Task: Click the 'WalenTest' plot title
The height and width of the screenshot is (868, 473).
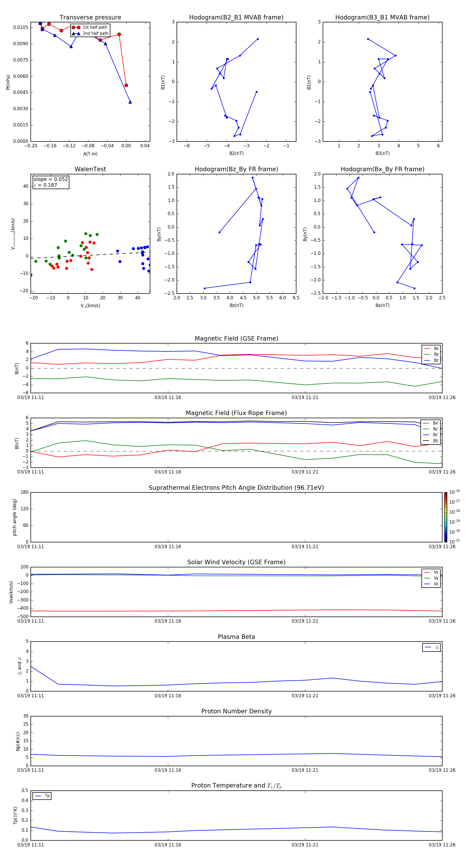Action: 90,169
